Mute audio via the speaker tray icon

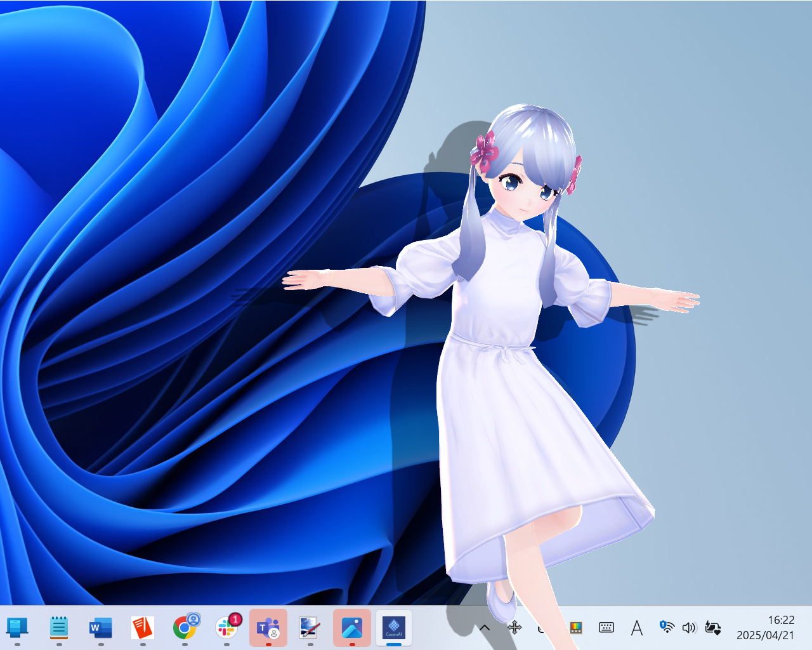(x=690, y=628)
